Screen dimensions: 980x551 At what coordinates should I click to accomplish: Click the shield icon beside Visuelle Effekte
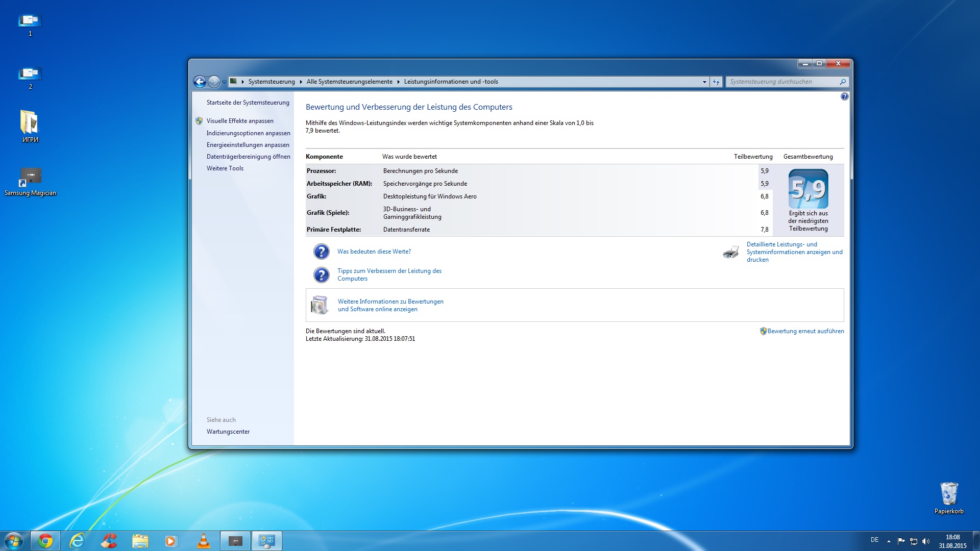[x=199, y=121]
